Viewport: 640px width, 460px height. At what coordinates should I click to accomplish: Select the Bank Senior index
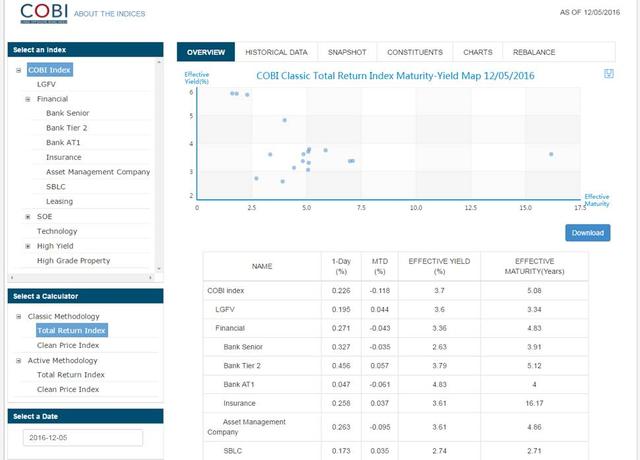[67, 113]
